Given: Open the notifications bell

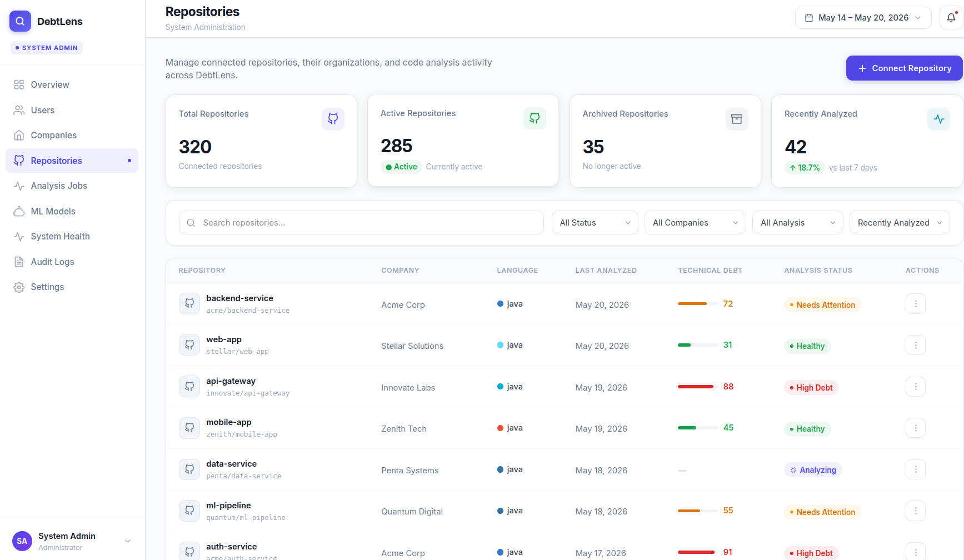Looking at the screenshot, I should pos(951,18).
